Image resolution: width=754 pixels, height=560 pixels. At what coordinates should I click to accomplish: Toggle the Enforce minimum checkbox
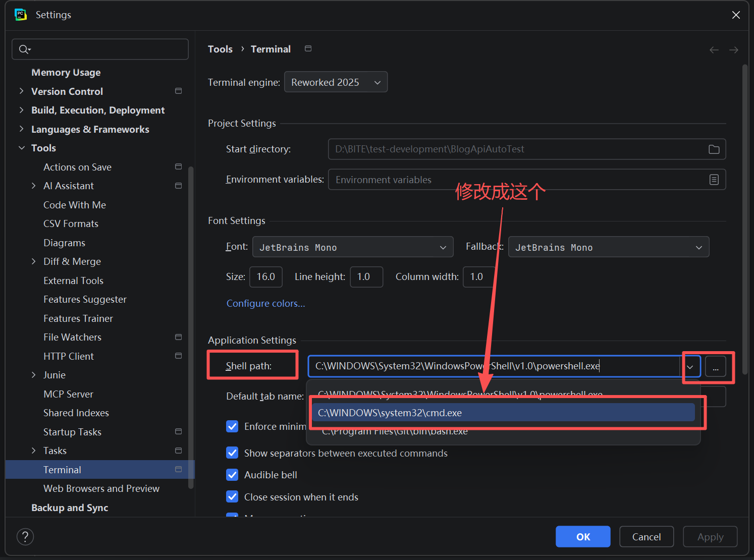pyautogui.click(x=232, y=426)
